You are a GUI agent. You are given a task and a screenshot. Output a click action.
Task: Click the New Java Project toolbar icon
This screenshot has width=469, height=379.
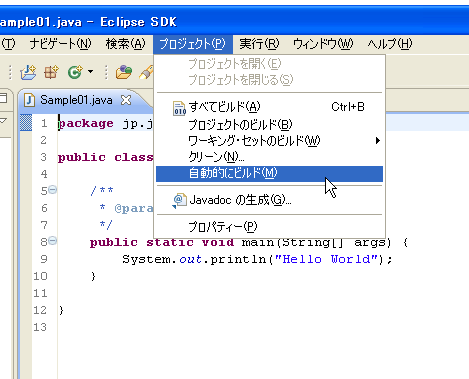click(x=28, y=72)
